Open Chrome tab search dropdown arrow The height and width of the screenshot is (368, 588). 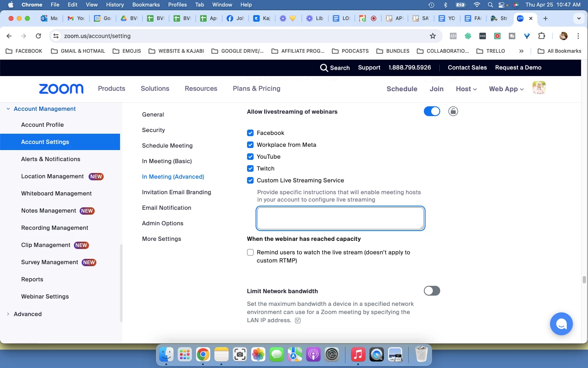(x=579, y=18)
